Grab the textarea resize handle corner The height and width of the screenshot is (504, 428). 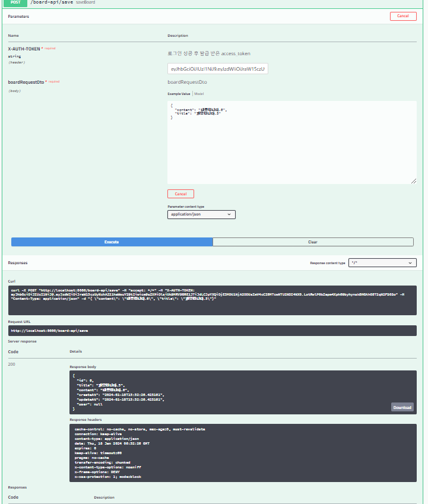(x=414, y=181)
